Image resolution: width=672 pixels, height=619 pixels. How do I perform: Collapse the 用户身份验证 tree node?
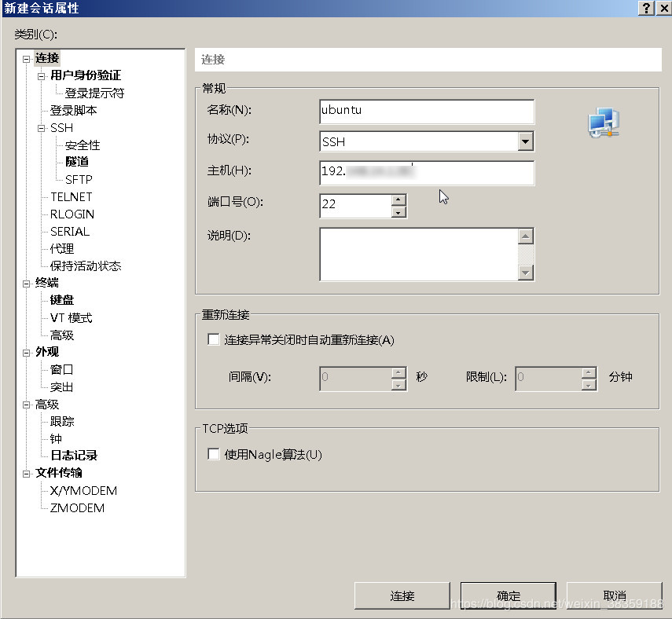41,76
